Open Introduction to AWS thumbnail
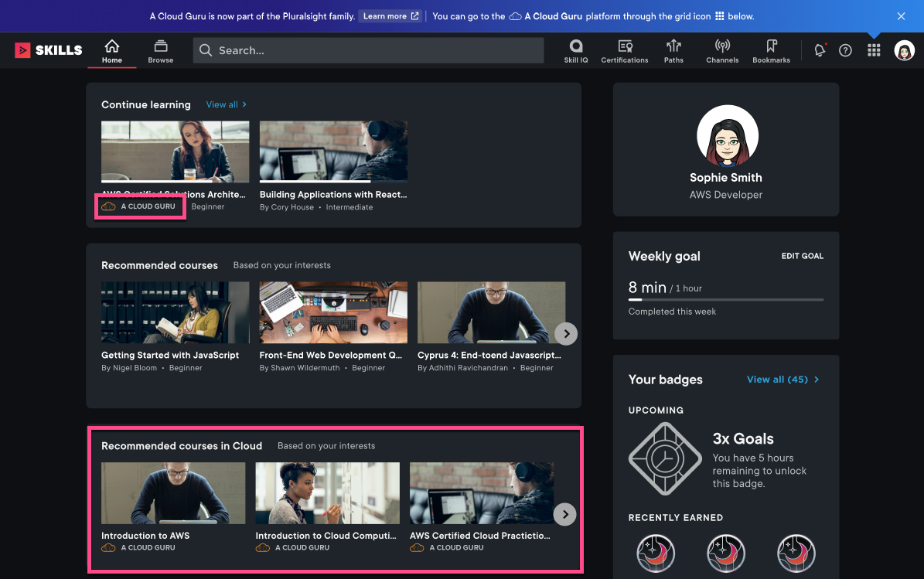This screenshot has height=579, width=924. pyautogui.click(x=173, y=493)
